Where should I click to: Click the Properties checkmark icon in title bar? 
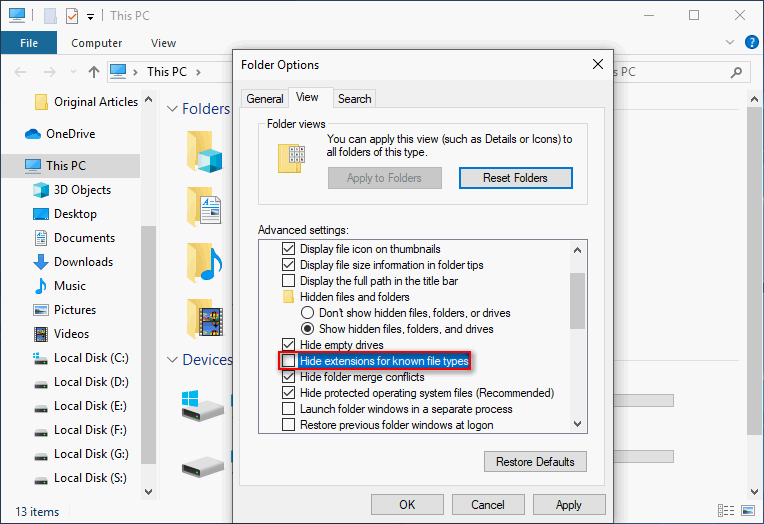click(72, 16)
